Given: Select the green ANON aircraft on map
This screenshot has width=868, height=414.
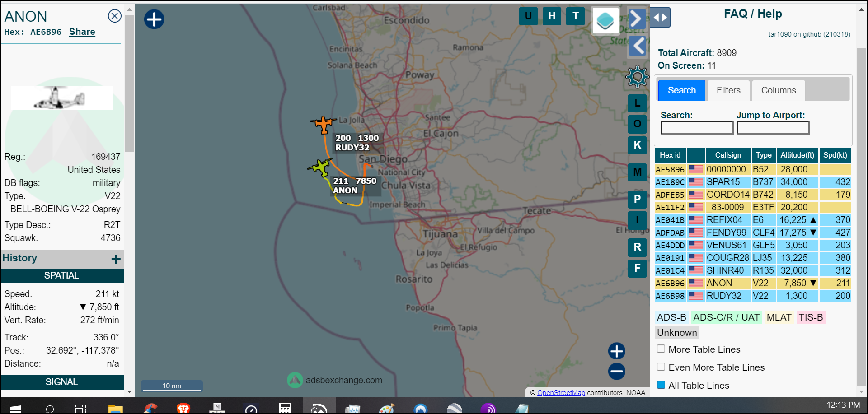Looking at the screenshot, I should click(x=320, y=167).
